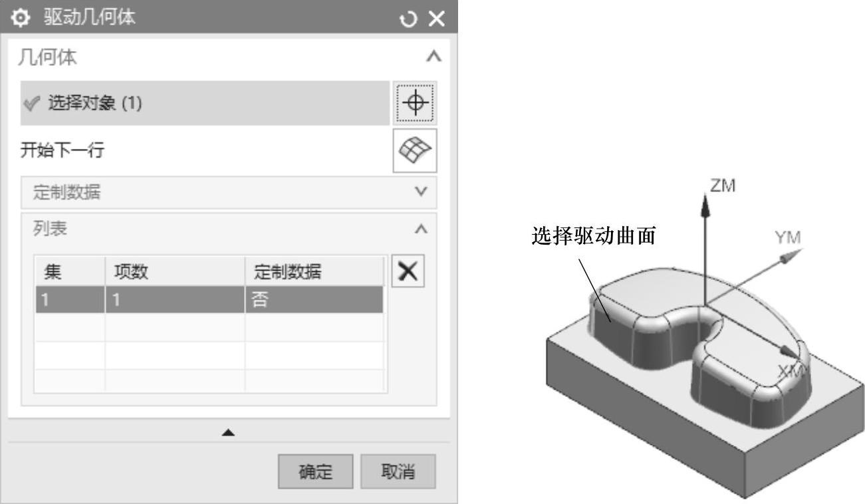This screenshot has height=504, width=865.
Task: Select the 选择对象 (1) row
Action: pos(205,103)
